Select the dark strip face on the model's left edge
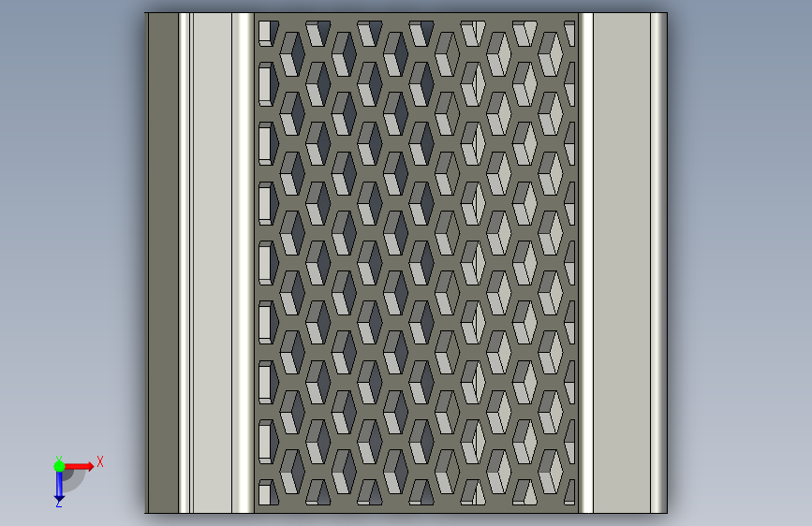812x526 pixels. coord(163,263)
